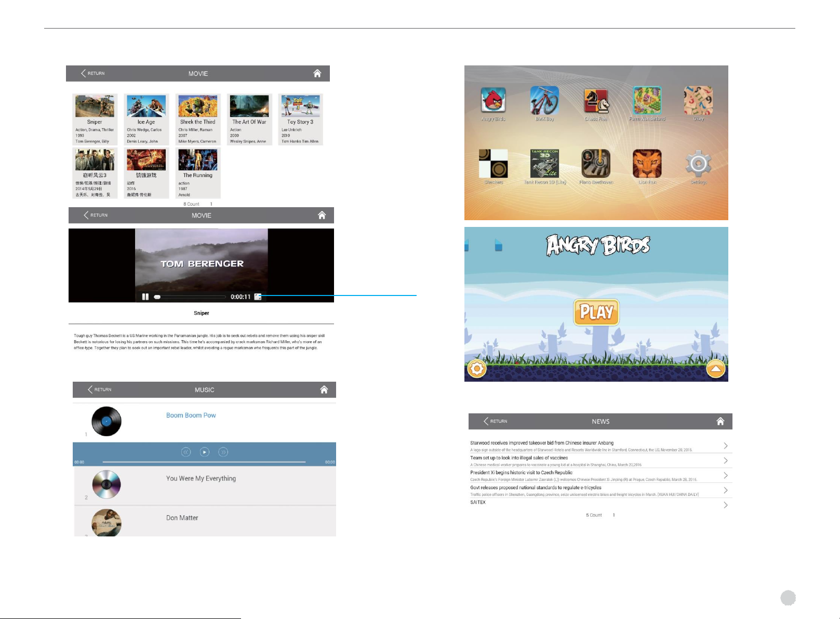The width and height of the screenshot is (840, 619).
Task: Expand the e-tricycles standards article
Action: point(726,490)
